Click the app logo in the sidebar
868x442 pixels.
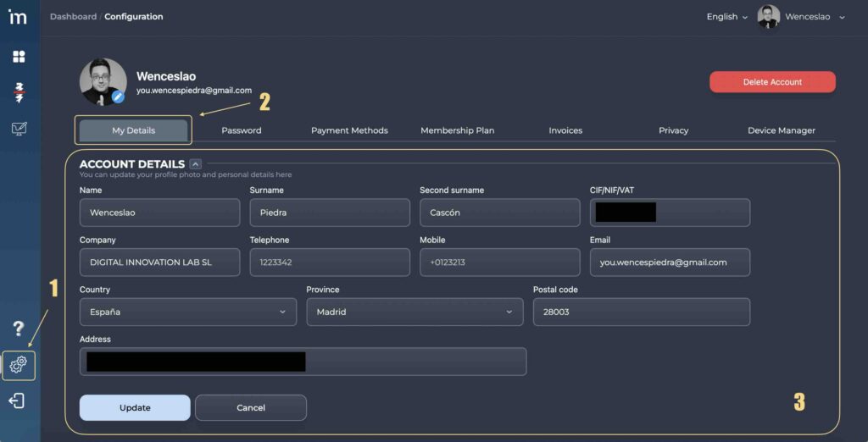[18, 17]
